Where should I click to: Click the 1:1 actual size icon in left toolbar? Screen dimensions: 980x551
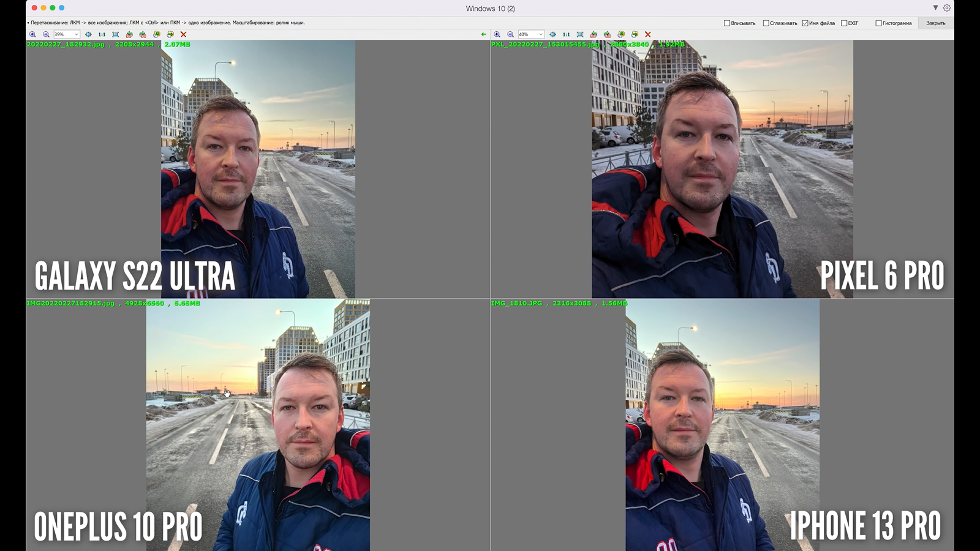pos(102,34)
